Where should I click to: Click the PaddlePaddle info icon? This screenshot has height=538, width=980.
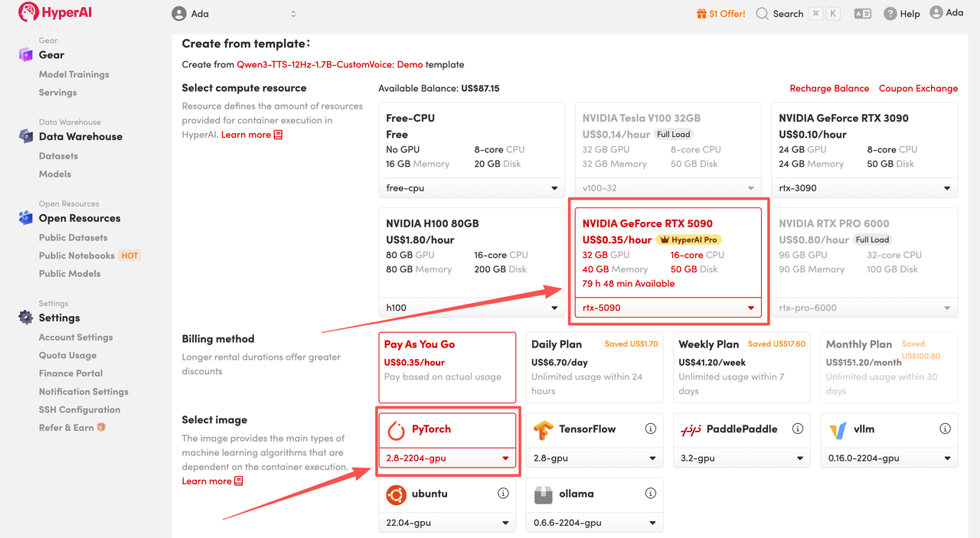click(798, 429)
